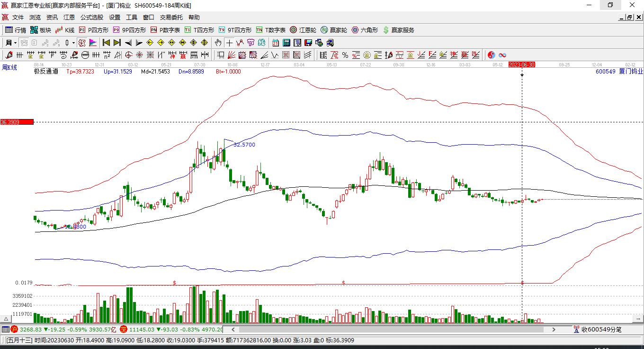The height and width of the screenshot is (349, 644).
Task: Open the 江恩 menu
Action: (x=69, y=18)
